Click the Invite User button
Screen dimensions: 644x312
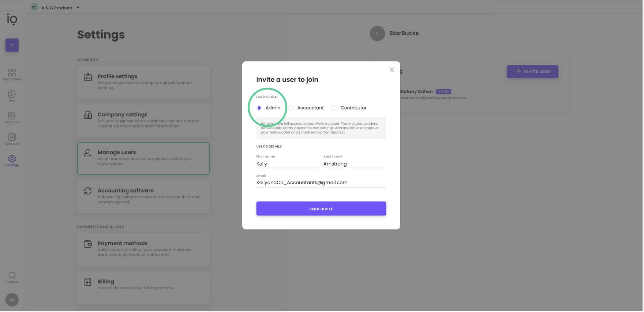[x=532, y=72]
